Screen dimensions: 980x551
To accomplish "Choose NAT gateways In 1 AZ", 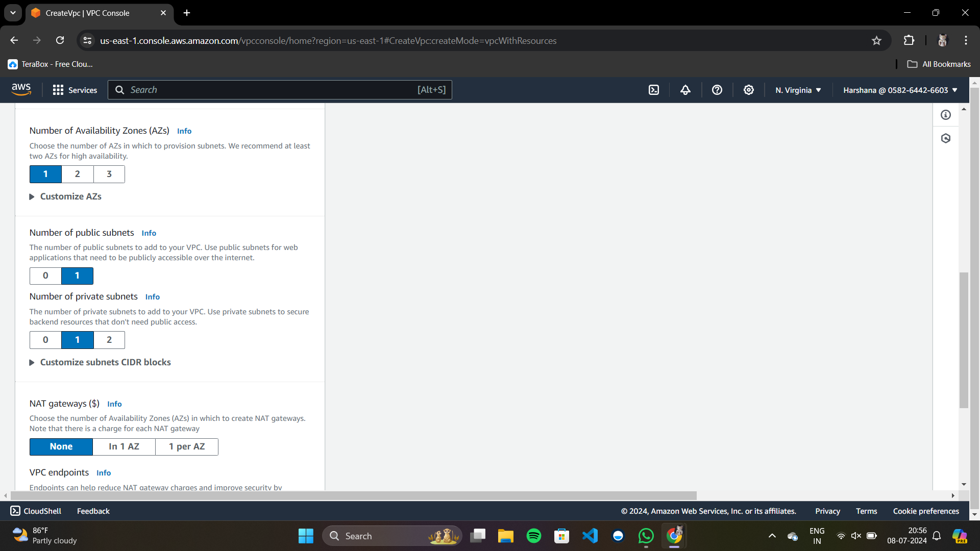I will tap(124, 446).
